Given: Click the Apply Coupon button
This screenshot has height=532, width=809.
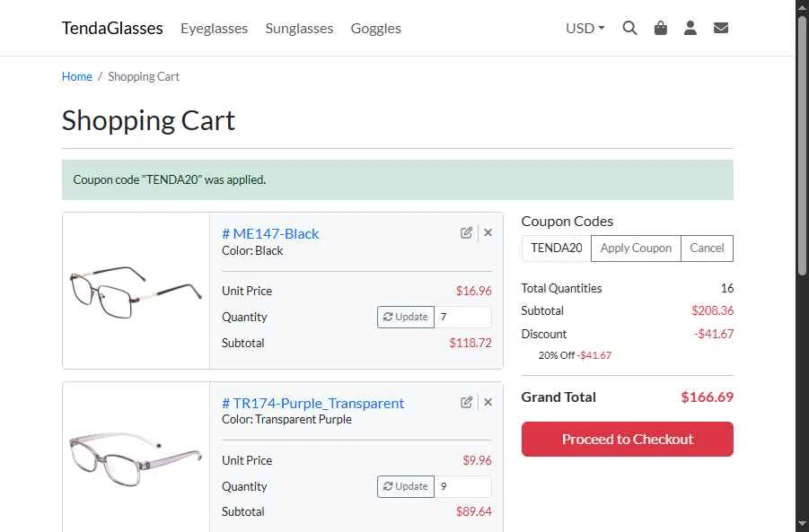Looking at the screenshot, I should [636, 248].
